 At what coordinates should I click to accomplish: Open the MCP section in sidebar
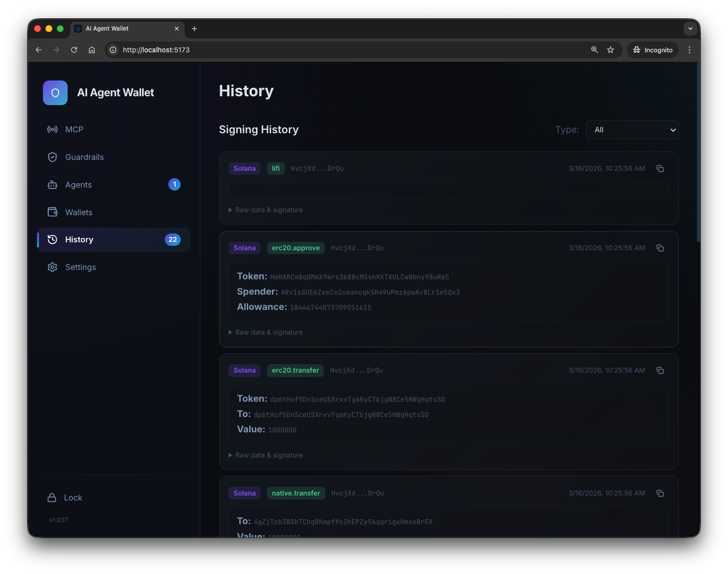click(x=74, y=129)
